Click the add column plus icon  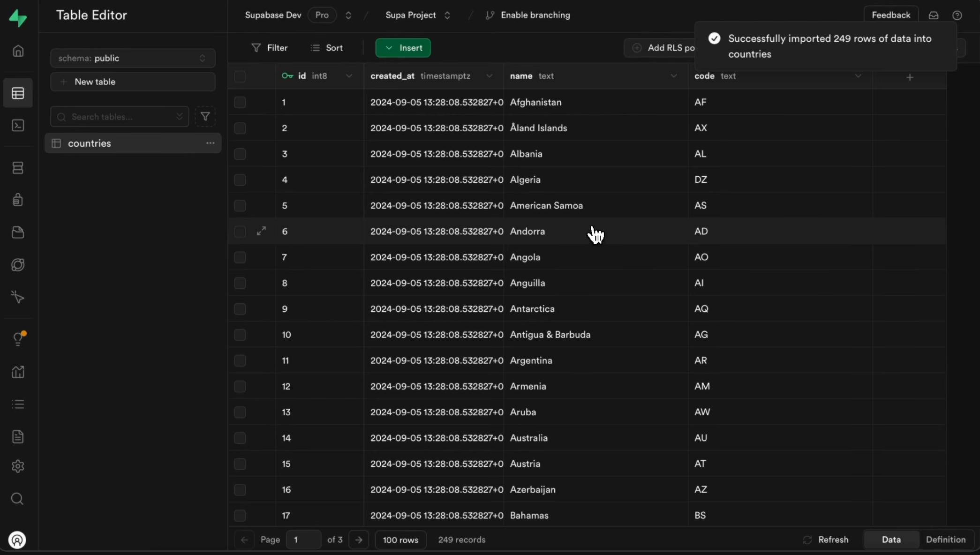(910, 77)
